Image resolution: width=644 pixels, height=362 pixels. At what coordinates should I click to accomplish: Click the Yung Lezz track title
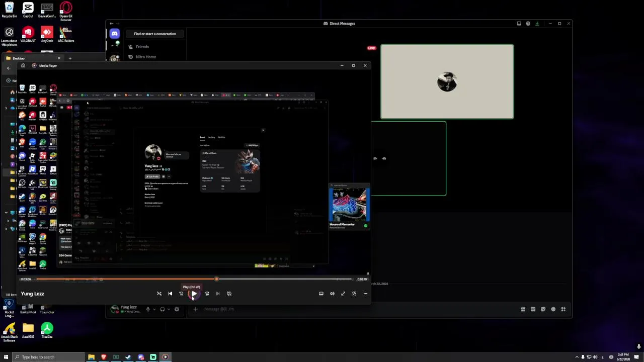33,294
